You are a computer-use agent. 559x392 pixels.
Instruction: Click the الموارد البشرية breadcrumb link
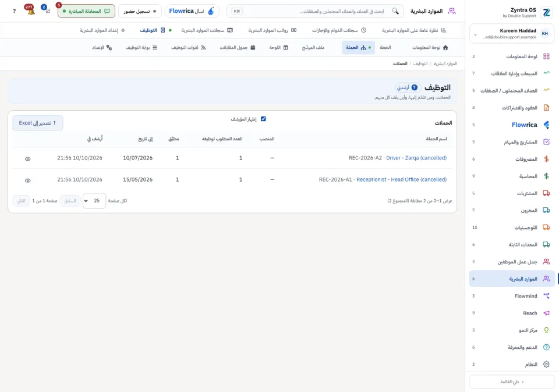pos(445,63)
